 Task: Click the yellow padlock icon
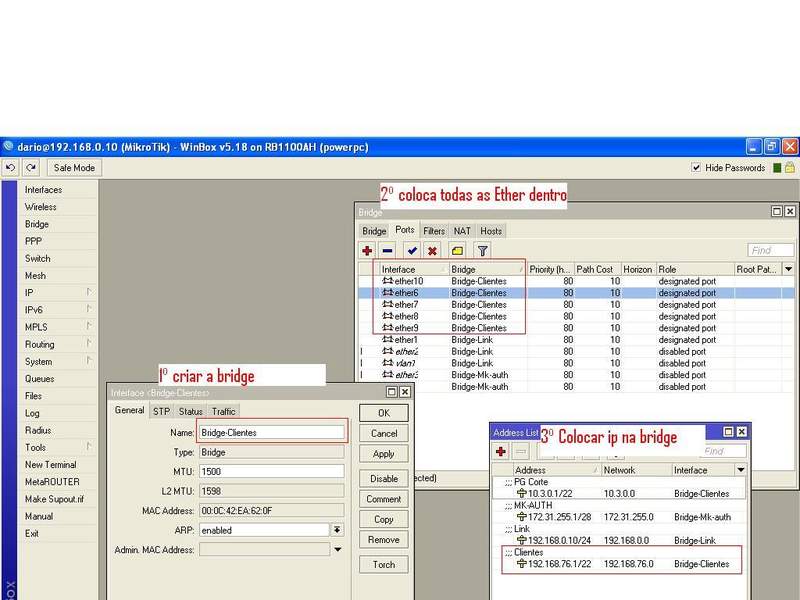click(790, 167)
